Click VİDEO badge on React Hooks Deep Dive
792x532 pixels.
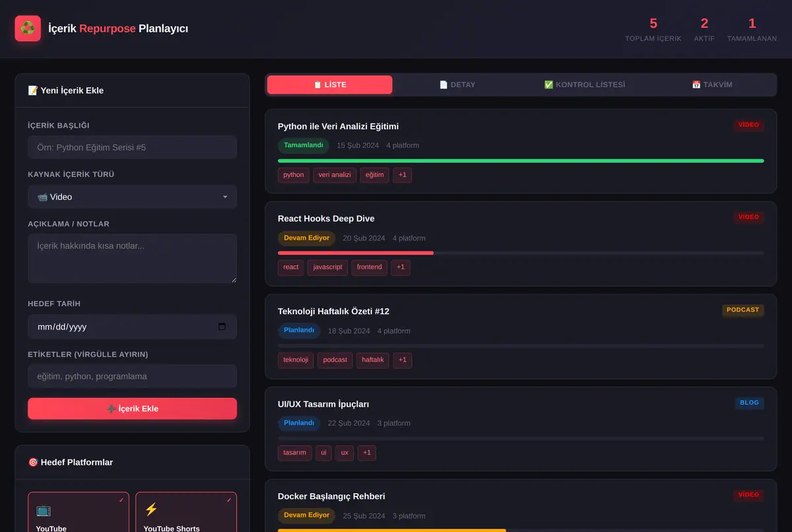[749, 217]
